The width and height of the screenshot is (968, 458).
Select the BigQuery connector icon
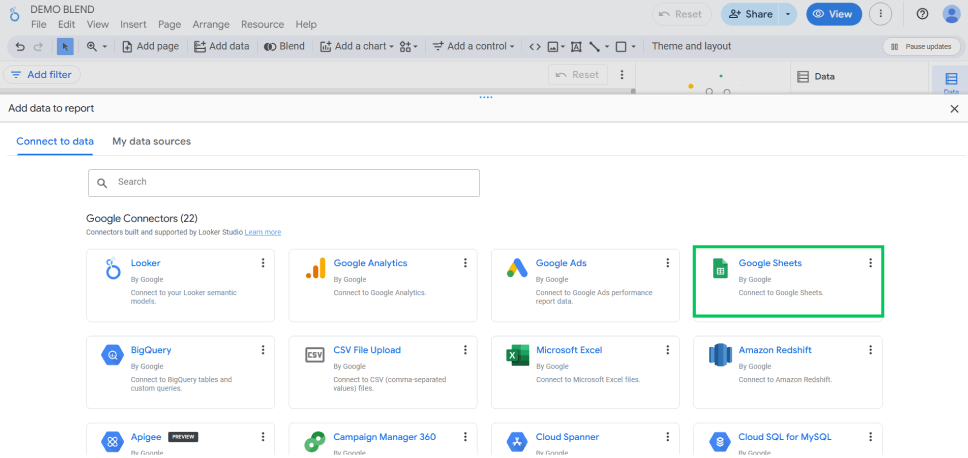pyautogui.click(x=112, y=356)
